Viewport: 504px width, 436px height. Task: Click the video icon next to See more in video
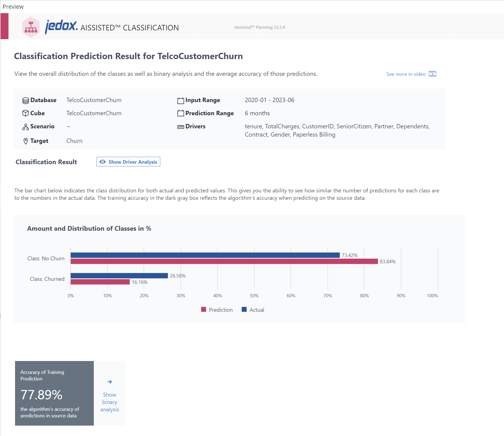[432, 74]
